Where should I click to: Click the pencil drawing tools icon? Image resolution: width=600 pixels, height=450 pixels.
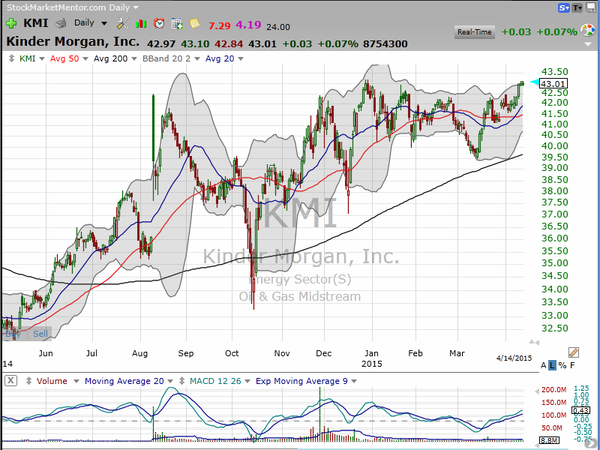click(573, 352)
